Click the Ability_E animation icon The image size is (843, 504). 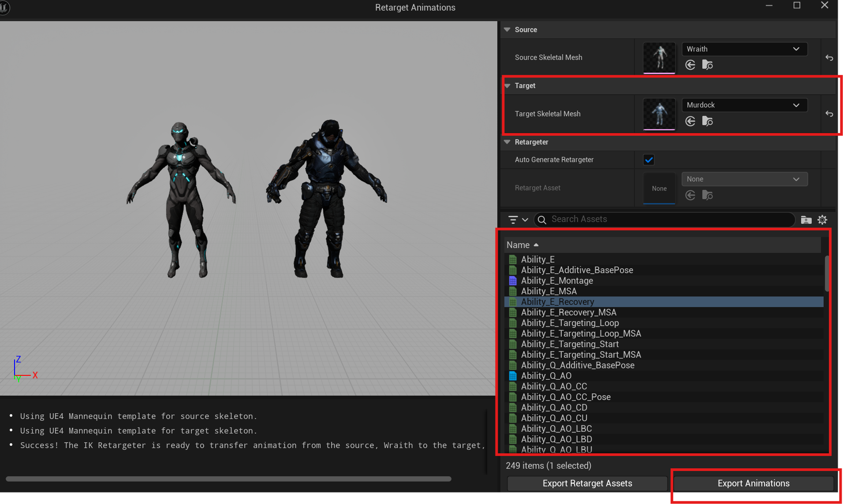(513, 259)
